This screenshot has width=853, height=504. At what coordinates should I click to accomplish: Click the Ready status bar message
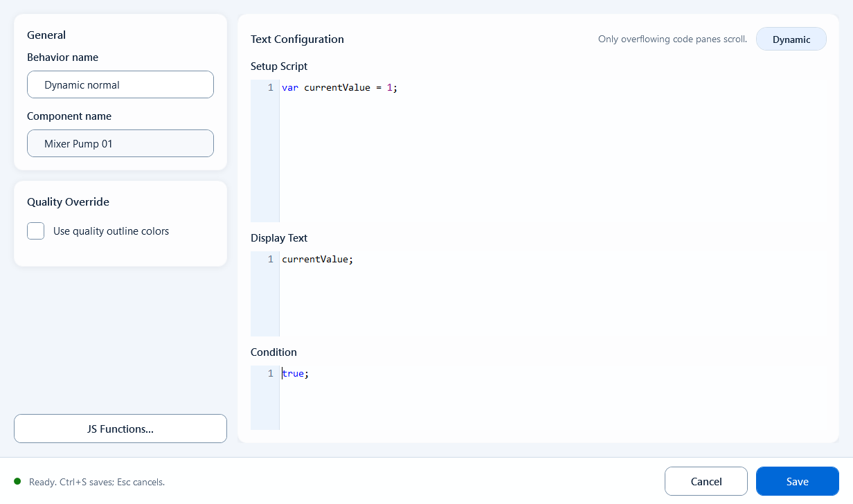[97, 482]
